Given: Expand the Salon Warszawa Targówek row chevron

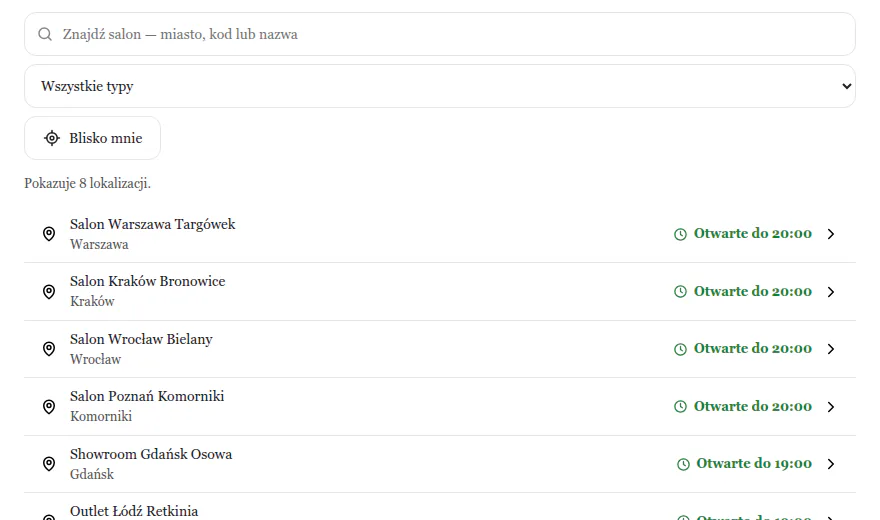Looking at the screenshot, I should pyautogui.click(x=831, y=234).
